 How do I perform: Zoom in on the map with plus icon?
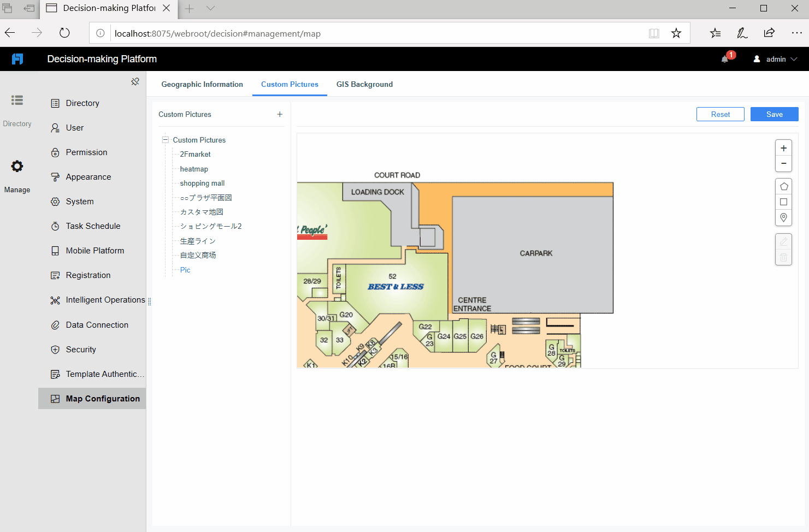783,147
